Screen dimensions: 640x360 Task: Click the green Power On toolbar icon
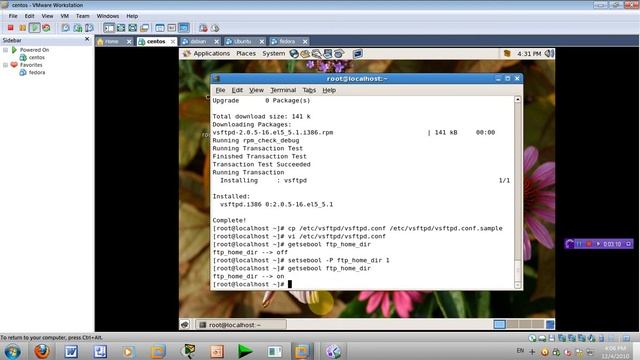(x=35, y=28)
